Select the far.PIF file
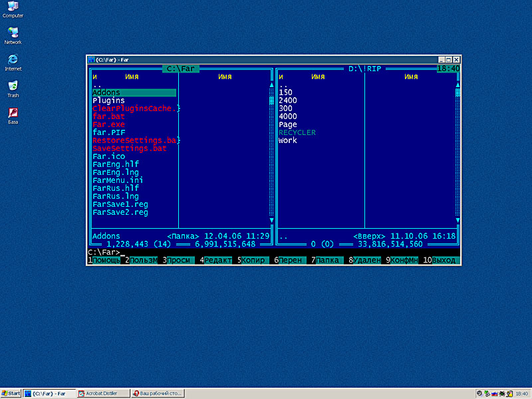 [108, 132]
